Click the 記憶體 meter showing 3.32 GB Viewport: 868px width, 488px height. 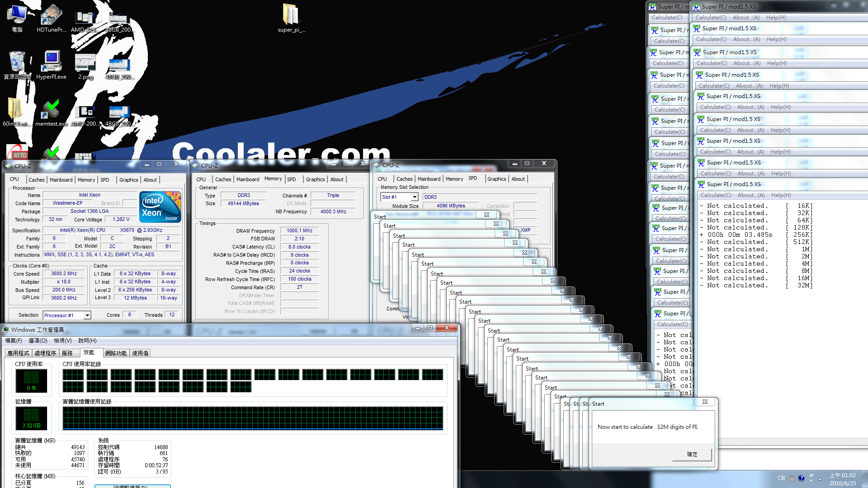pyautogui.click(x=31, y=418)
